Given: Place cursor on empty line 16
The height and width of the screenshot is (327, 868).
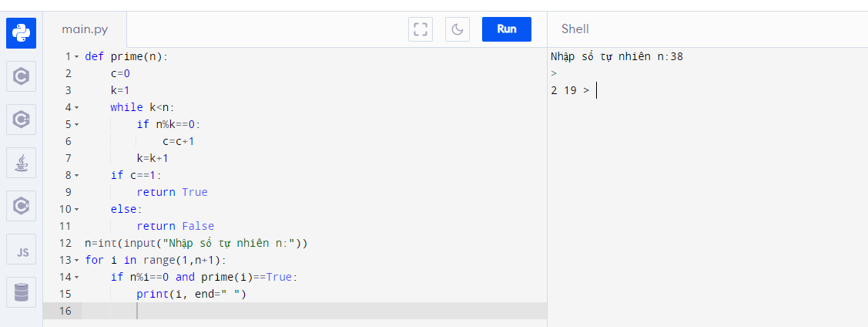Looking at the screenshot, I should 308,311.
